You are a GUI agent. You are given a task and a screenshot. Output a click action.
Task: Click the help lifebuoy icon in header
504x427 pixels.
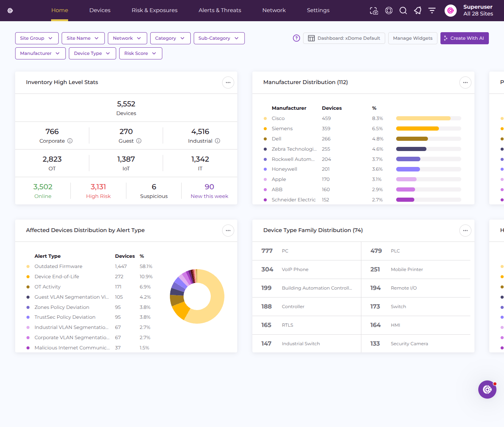pyautogui.click(x=389, y=11)
